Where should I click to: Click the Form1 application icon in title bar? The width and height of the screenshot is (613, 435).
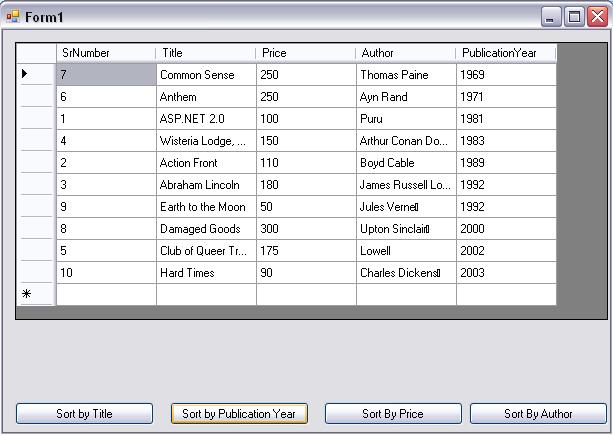click(x=13, y=17)
